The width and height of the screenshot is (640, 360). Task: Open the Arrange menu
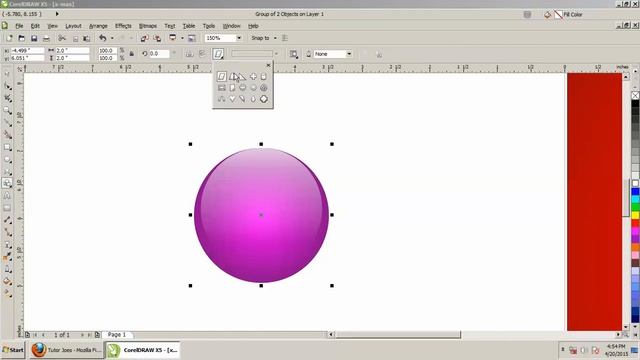[98, 26]
